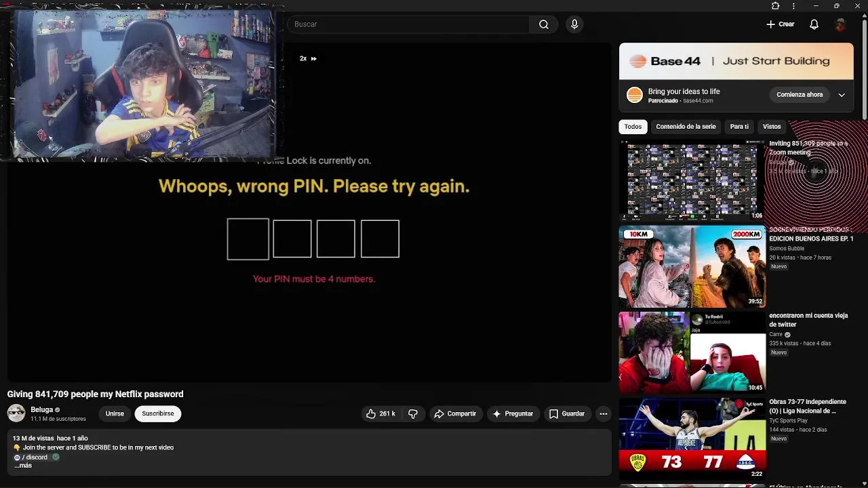The image size is (868, 488).
Task: Click the webcam overlay window
Action: pyautogui.click(x=142, y=83)
